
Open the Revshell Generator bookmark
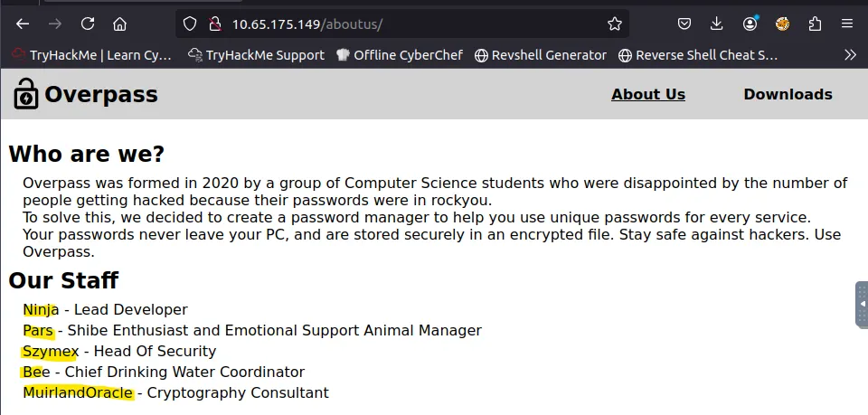pyautogui.click(x=540, y=55)
